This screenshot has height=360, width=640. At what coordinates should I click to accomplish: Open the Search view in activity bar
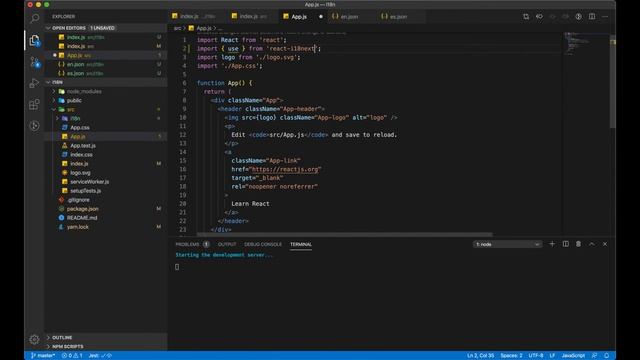click(x=35, y=18)
